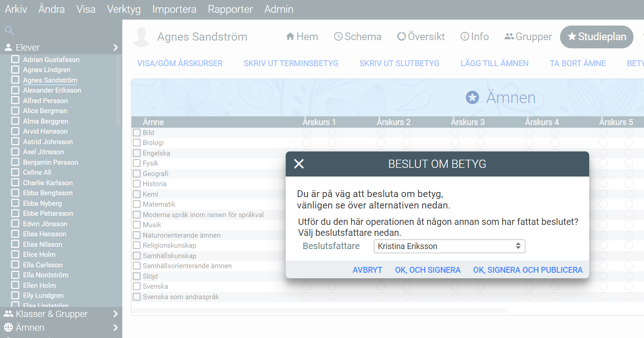Click OK, SIGNERA OCH PUBLICERA button

[528, 270]
